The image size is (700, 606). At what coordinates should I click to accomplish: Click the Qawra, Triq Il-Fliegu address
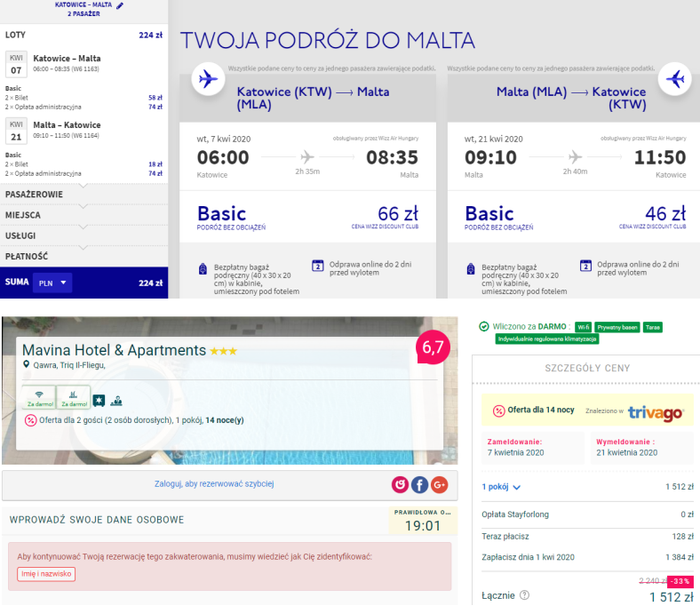point(69,365)
